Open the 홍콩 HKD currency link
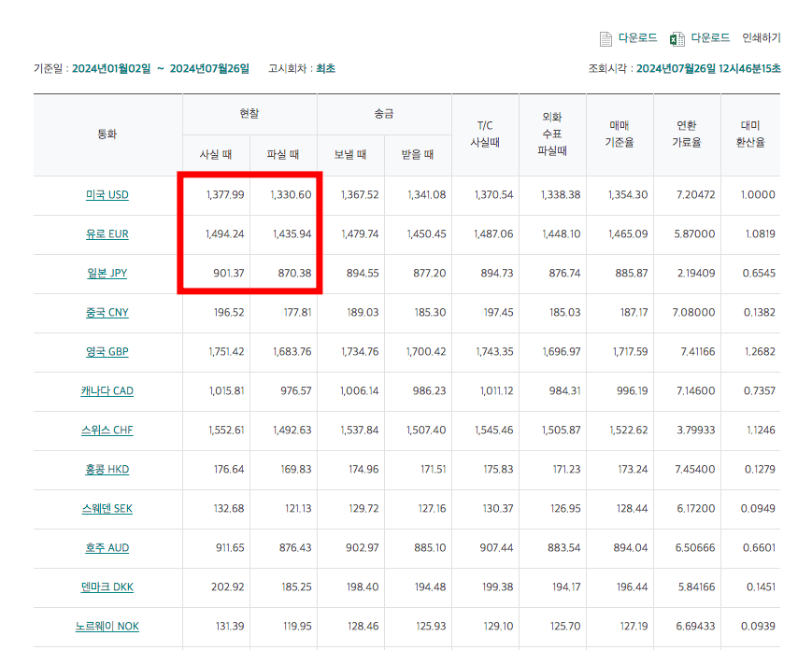812x650 pixels. [x=107, y=470]
